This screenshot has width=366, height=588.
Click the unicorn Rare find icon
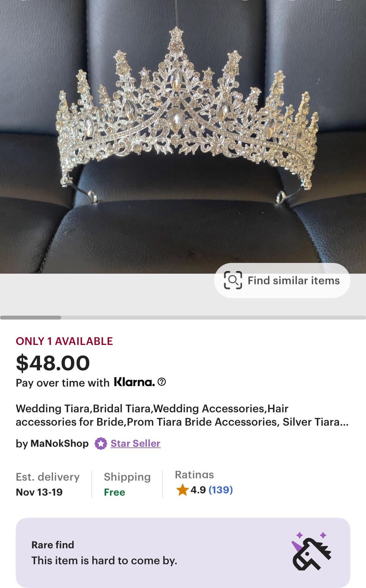[x=311, y=552]
